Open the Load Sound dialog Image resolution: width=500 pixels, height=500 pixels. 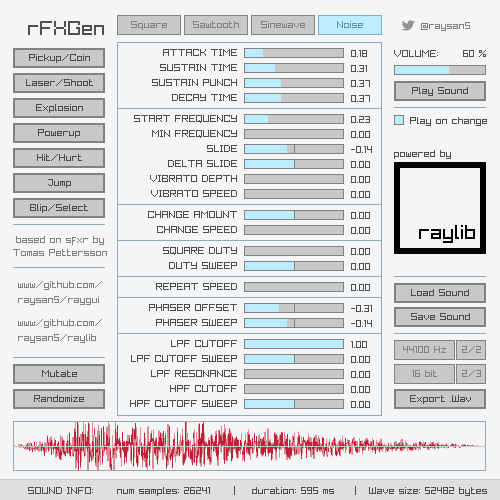(440, 293)
